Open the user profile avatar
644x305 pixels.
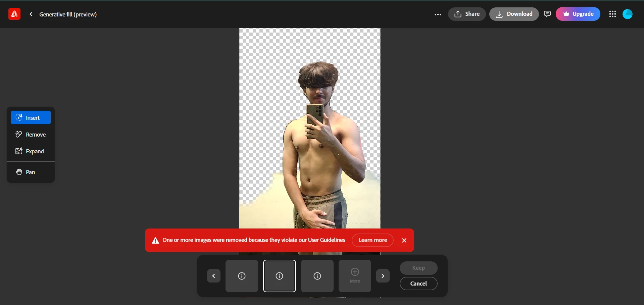(628, 14)
